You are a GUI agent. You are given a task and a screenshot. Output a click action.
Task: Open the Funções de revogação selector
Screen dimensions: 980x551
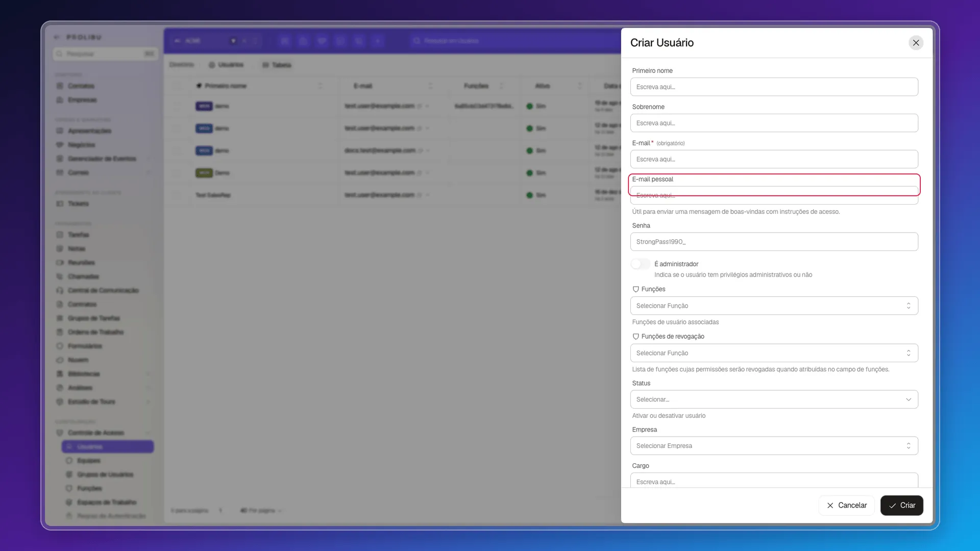tap(774, 353)
